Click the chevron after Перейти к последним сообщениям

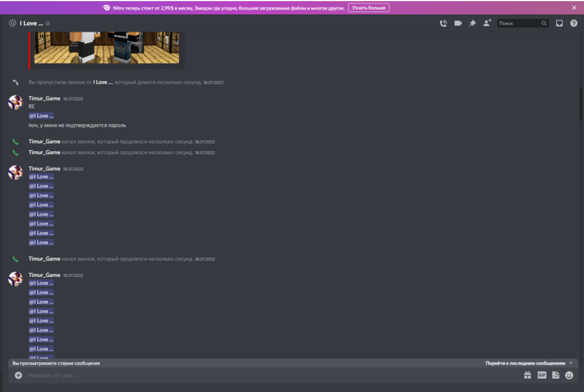point(571,363)
